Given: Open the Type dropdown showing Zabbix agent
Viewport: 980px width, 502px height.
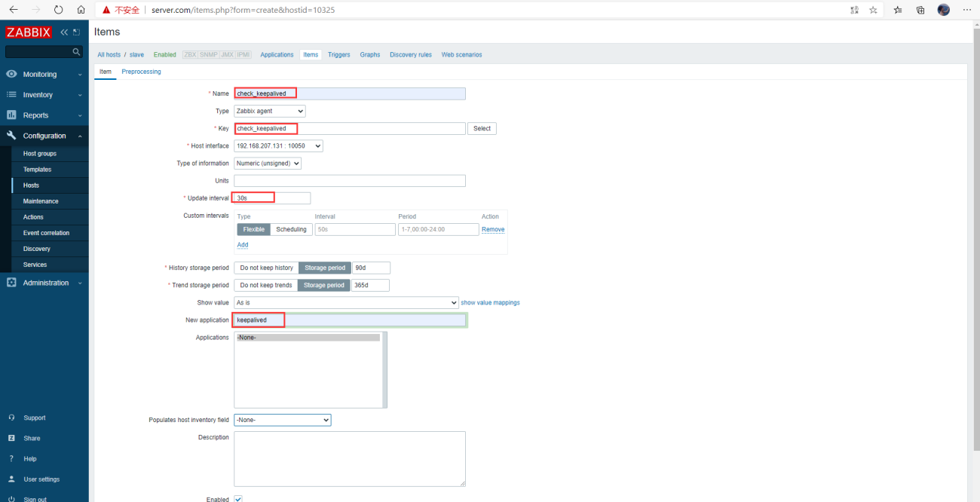Looking at the screenshot, I should point(269,111).
